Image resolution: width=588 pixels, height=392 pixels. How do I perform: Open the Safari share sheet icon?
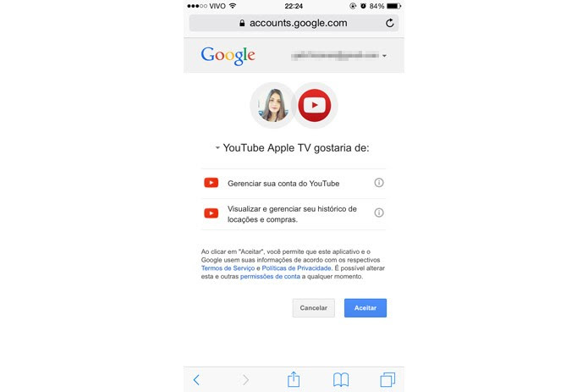(x=294, y=378)
